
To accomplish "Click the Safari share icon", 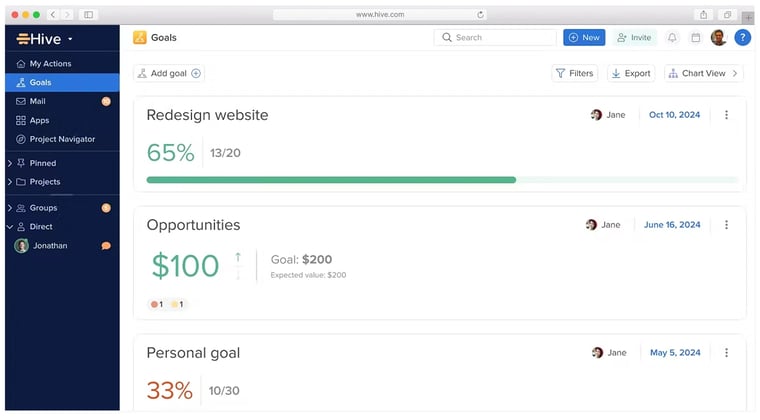I will point(704,14).
